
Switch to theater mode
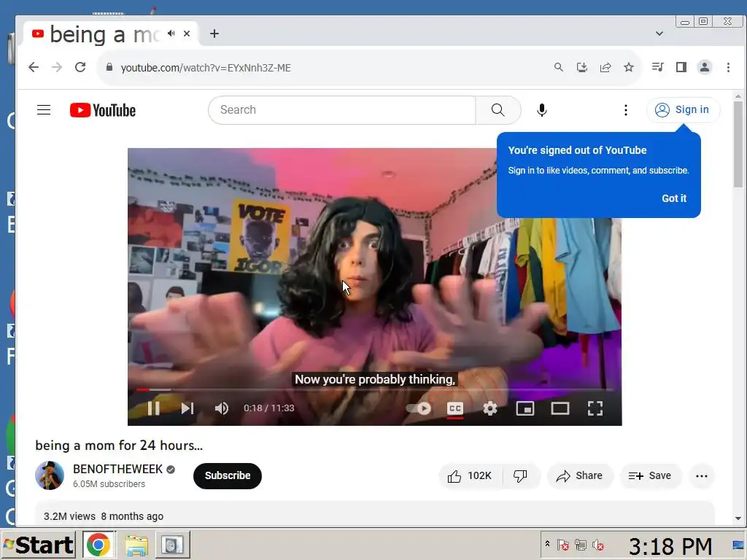560,408
